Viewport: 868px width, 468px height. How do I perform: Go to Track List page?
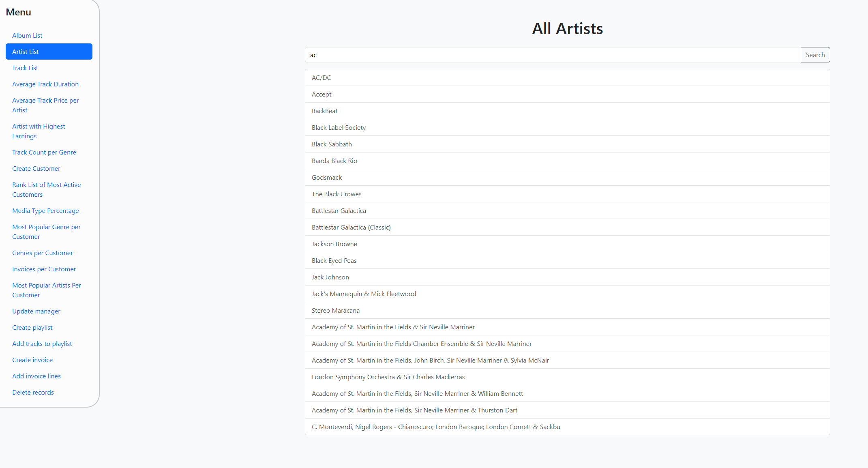tap(25, 68)
